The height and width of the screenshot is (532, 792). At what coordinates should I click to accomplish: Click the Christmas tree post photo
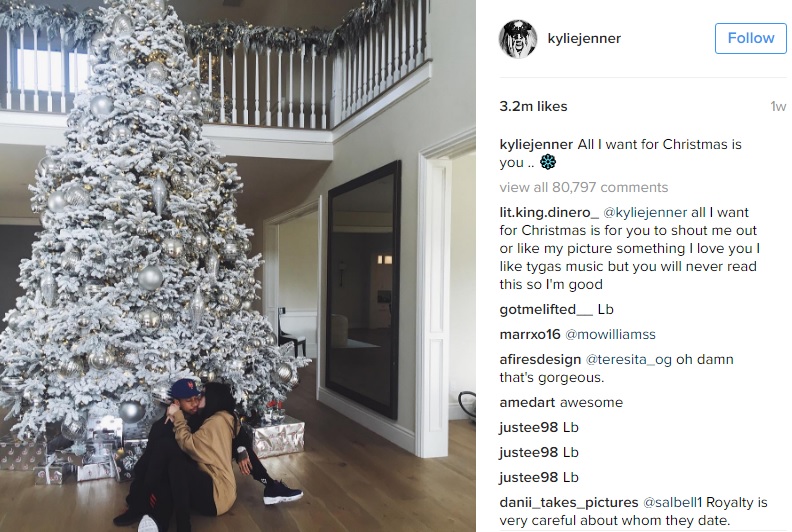(x=237, y=266)
